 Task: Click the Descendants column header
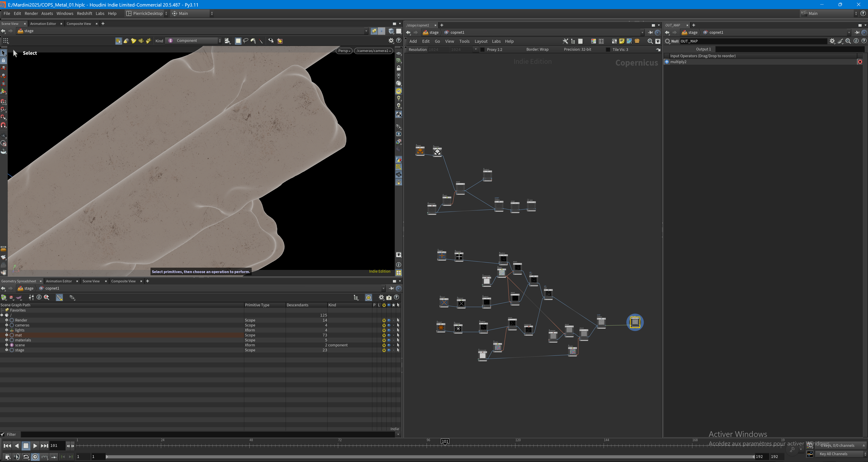[306, 305]
